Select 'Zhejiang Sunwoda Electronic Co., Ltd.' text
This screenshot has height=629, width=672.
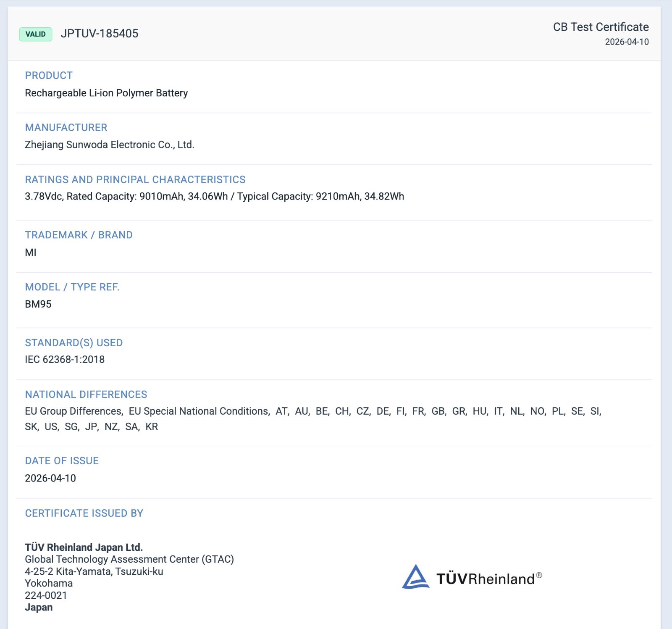click(110, 145)
